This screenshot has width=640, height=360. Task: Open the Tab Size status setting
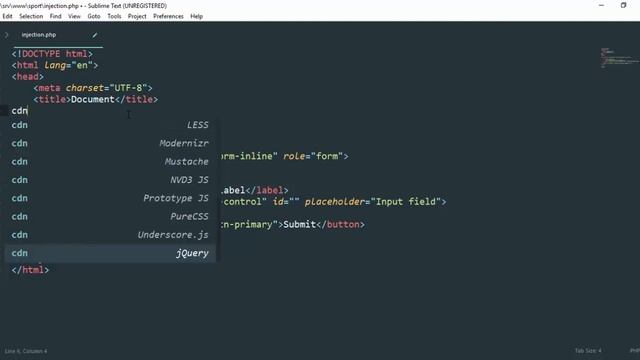pos(588,351)
